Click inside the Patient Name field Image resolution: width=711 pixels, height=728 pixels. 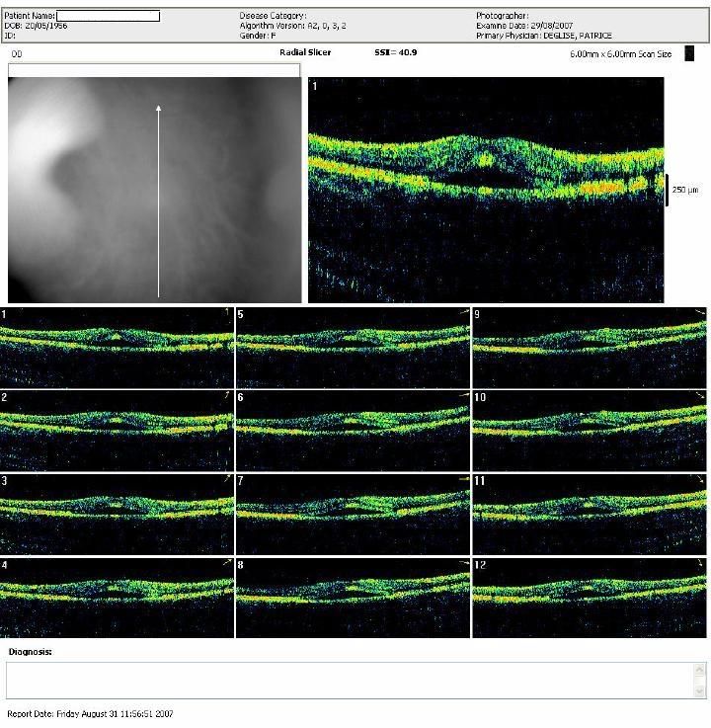(x=108, y=16)
